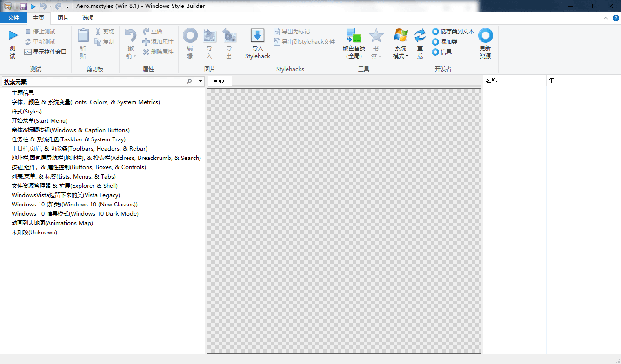The image size is (621, 364).
Task: Click 导出到Stylehack文件 button
Action: [304, 42]
